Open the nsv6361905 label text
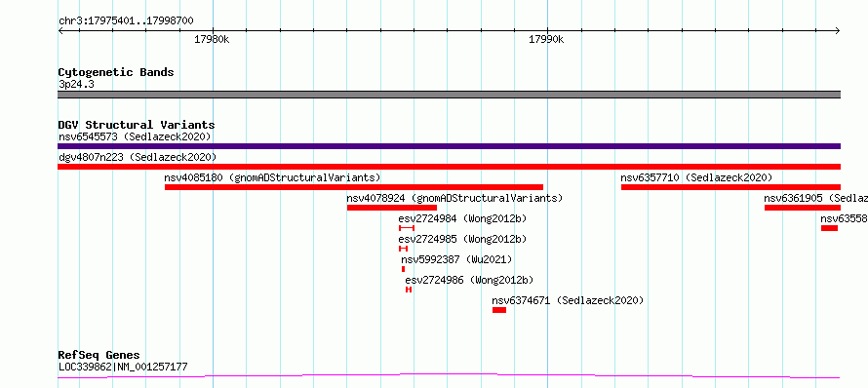This screenshot has height=388, width=868. (x=816, y=198)
